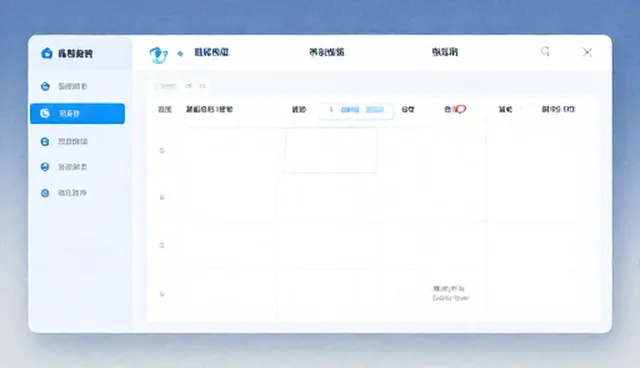The height and width of the screenshot is (368, 640).
Task: Select the third table row marker
Action: tap(162, 245)
